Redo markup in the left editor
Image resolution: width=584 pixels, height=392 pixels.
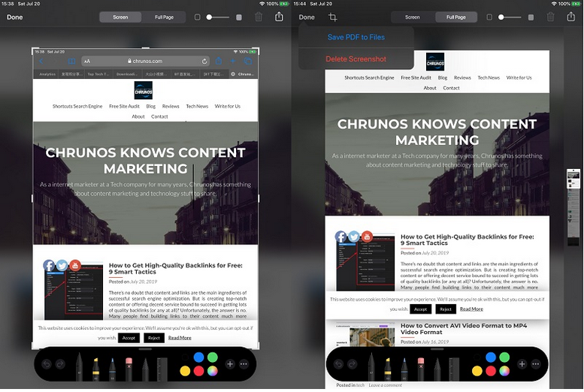point(60,363)
